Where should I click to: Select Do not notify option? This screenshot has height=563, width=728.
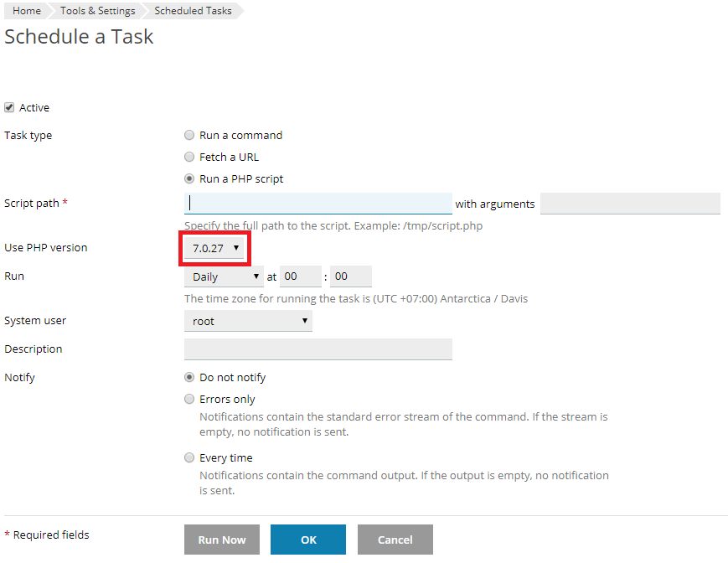[x=189, y=377]
